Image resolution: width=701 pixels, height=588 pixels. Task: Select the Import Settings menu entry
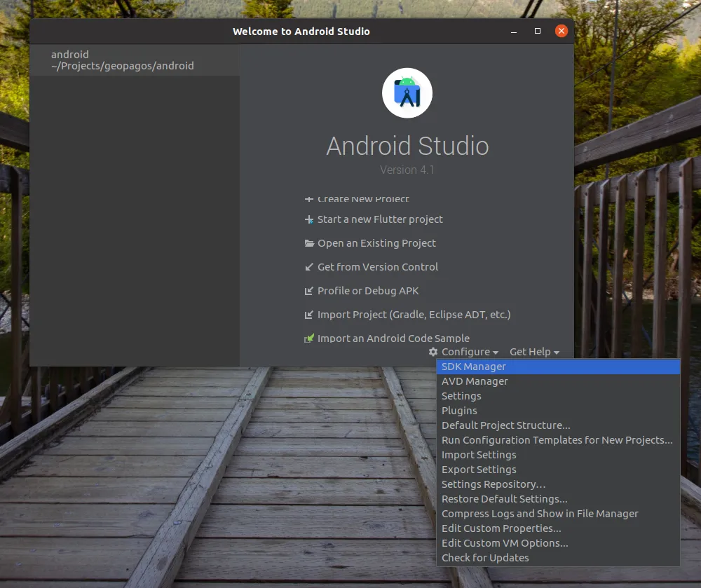(x=558, y=455)
